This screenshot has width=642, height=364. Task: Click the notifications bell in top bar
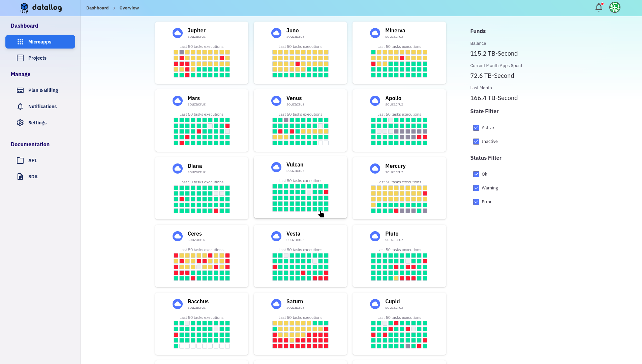click(599, 7)
